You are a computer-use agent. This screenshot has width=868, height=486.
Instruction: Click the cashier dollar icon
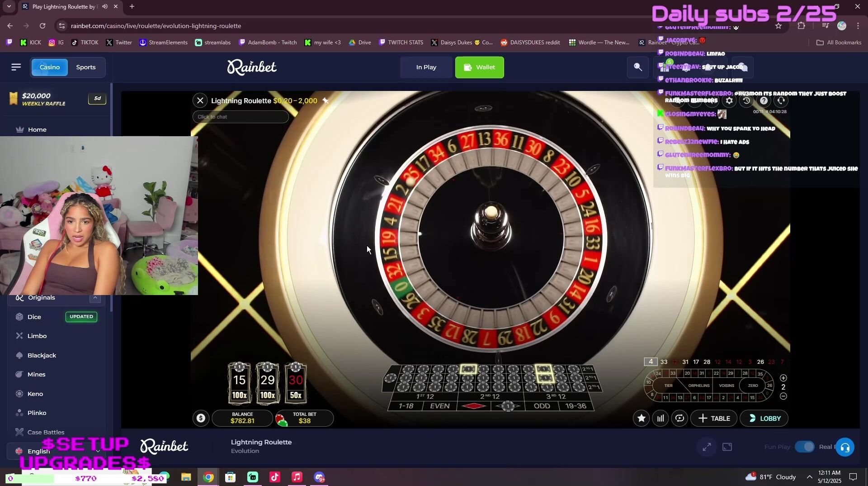201,418
